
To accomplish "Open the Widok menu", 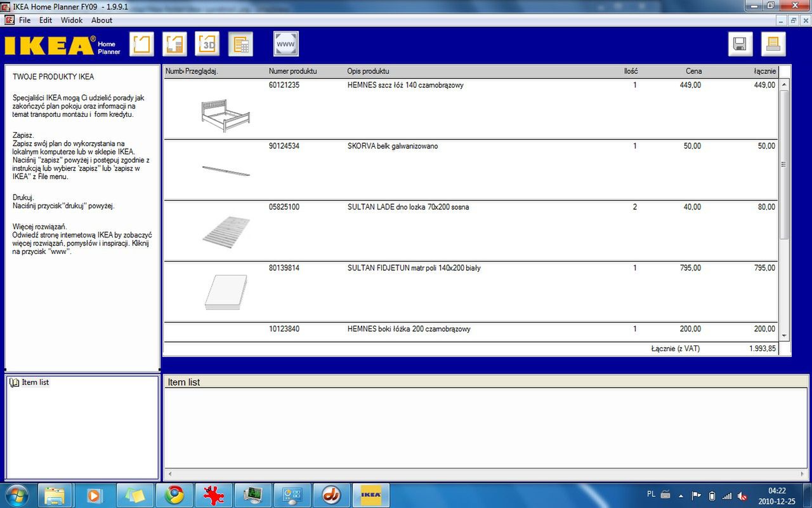I will [x=72, y=20].
